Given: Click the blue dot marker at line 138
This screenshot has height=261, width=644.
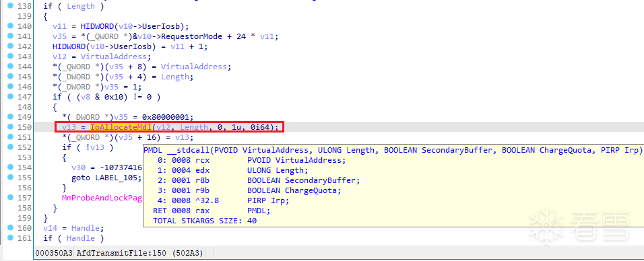Looking at the screenshot, I should pyautogui.click(x=10, y=6).
